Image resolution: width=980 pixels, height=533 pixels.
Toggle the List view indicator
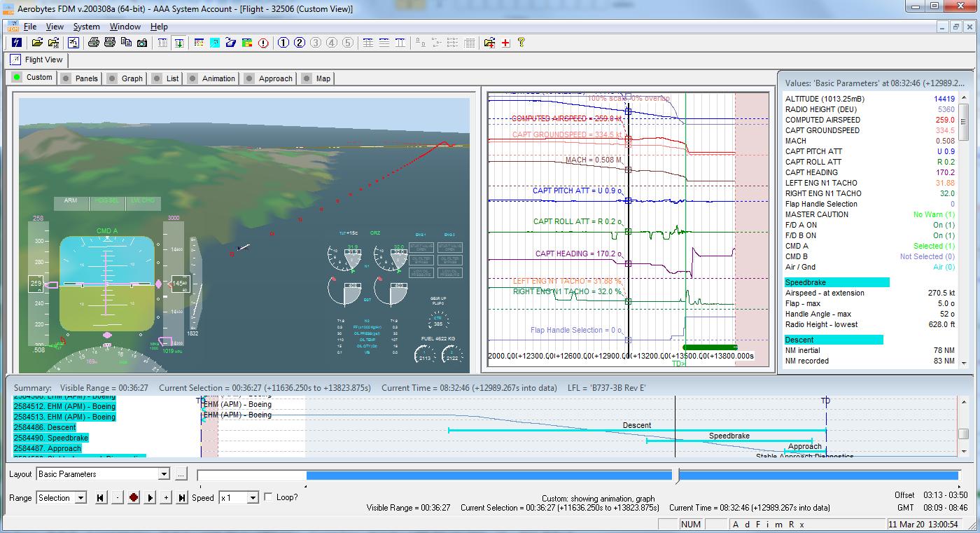tap(157, 78)
